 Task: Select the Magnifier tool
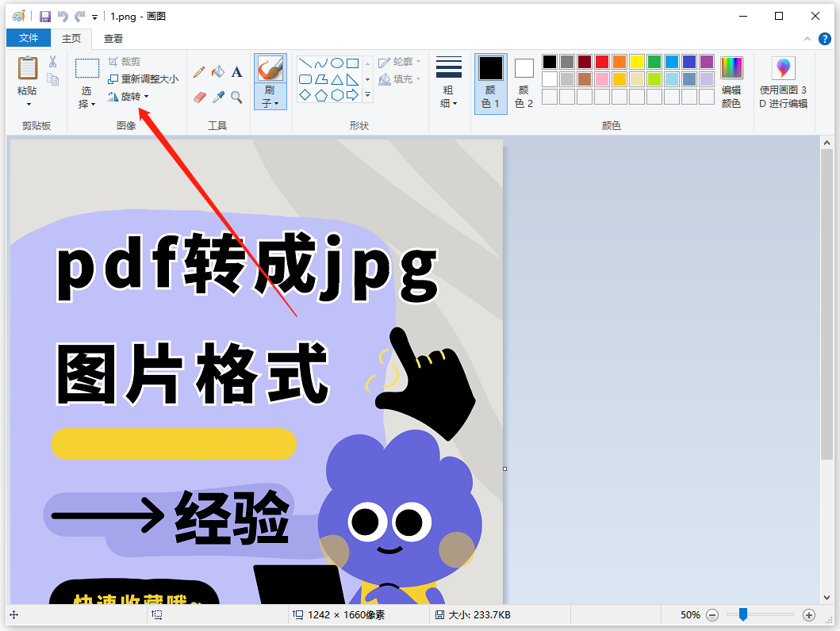pyautogui.click(x=236, y=97)
